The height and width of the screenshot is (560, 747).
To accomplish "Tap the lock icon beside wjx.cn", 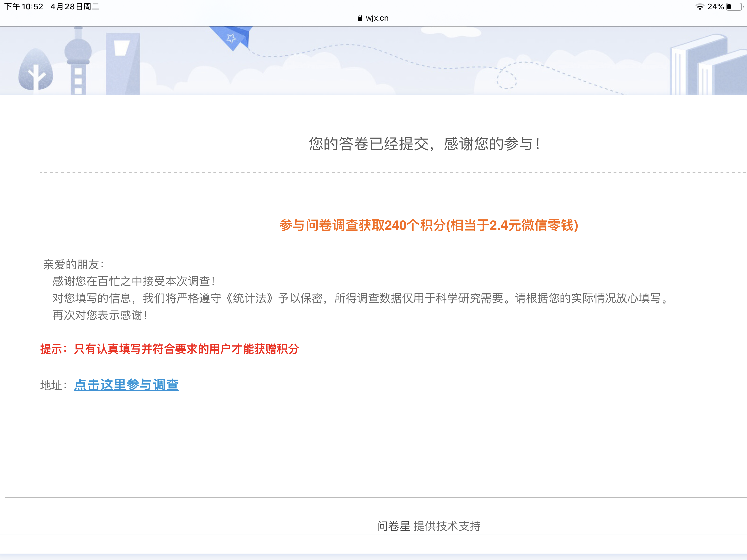I will (360, 18).
